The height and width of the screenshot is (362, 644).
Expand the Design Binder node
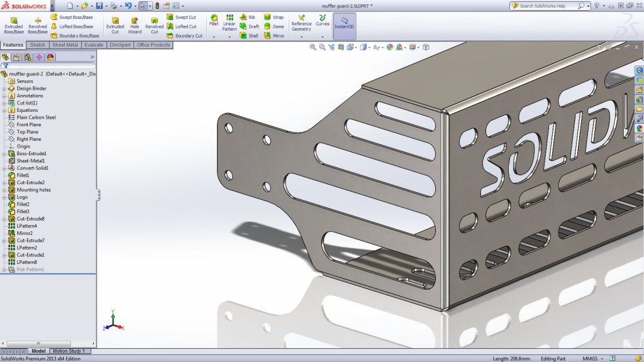[4, 89]
